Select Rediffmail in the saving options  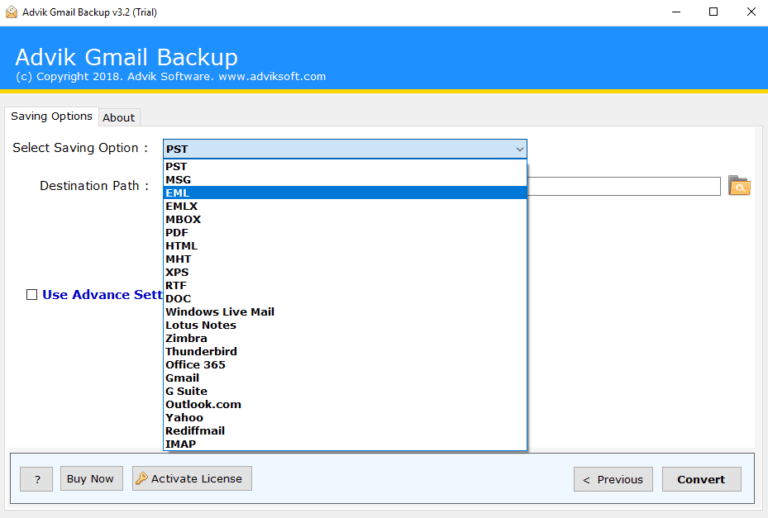(x=345, y=431)
